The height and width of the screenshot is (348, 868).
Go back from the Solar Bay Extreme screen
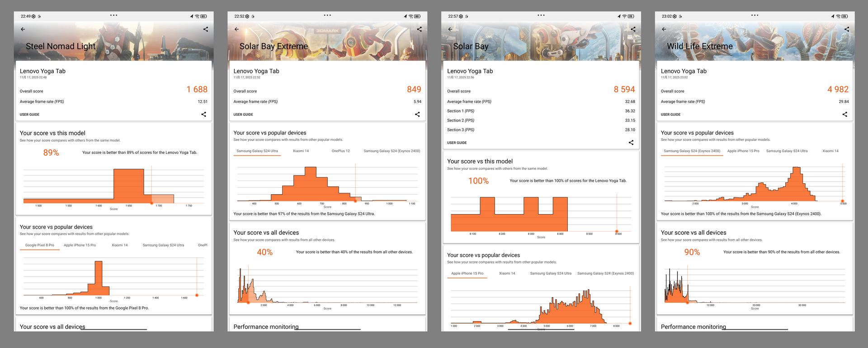236,29
